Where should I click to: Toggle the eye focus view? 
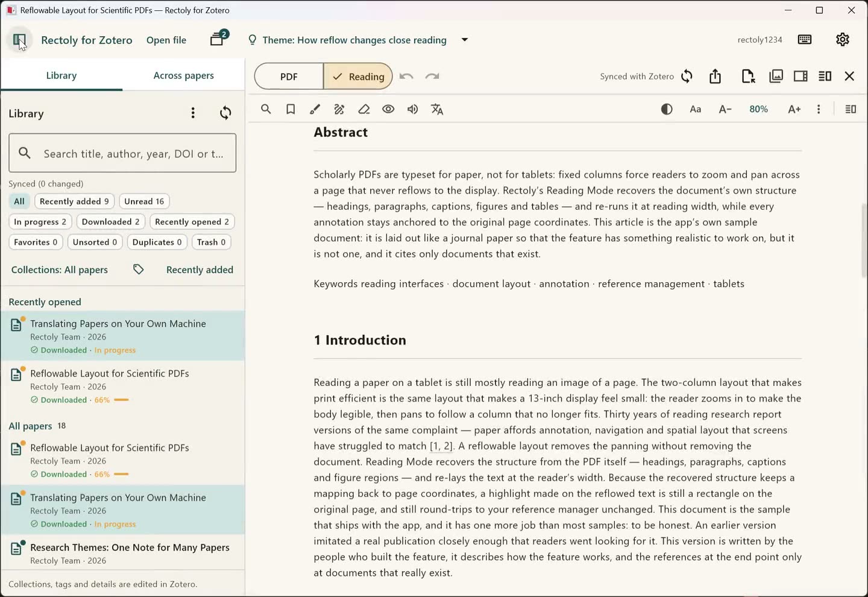388,109
